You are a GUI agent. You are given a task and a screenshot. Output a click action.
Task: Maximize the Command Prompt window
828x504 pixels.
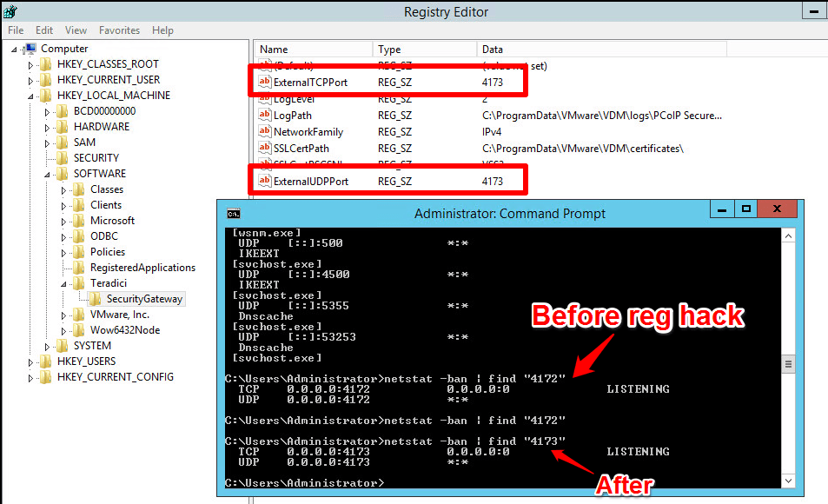745,210
